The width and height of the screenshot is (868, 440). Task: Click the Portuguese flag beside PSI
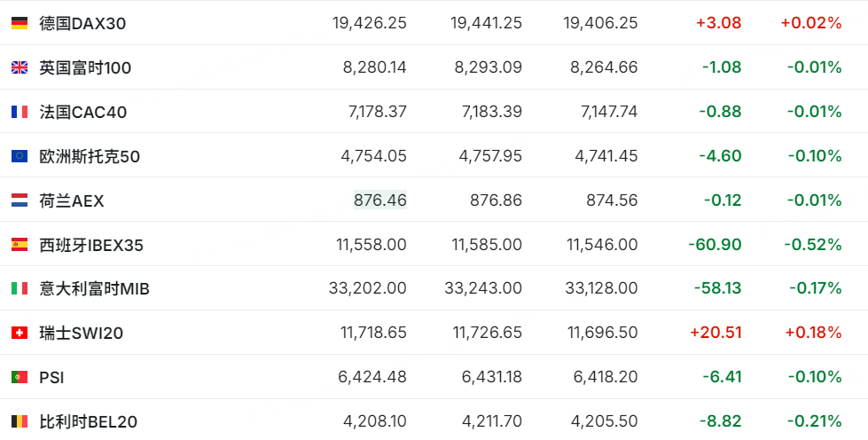click(20, 377)
